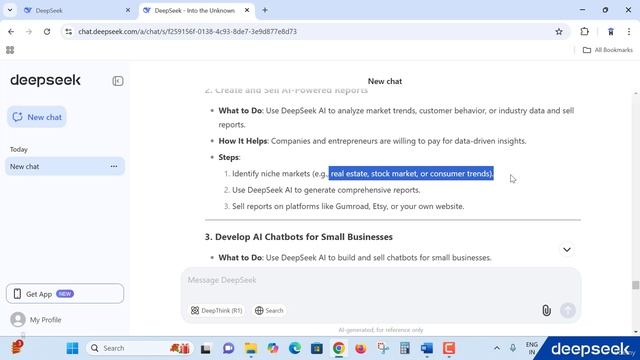Open the ENG IN language indicator

531,348
